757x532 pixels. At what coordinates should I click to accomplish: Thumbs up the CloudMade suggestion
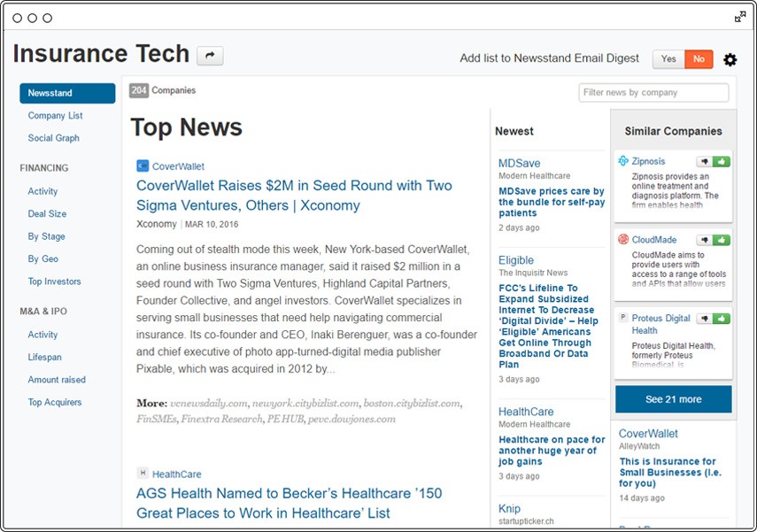722,240
